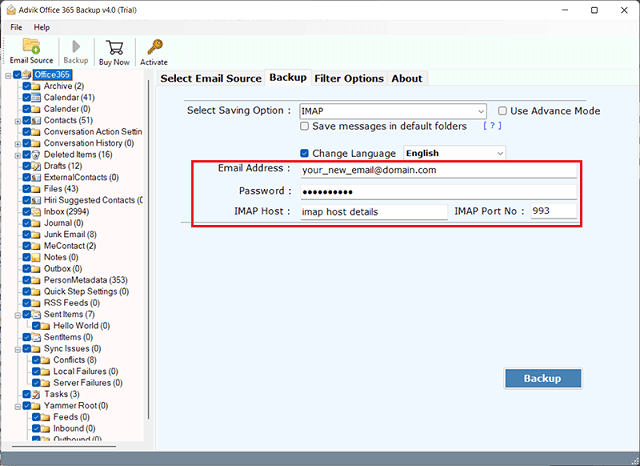Click the Junk Email folder icon
The height and width of the screenshot is (466, 640).
(x=36, y=235)
